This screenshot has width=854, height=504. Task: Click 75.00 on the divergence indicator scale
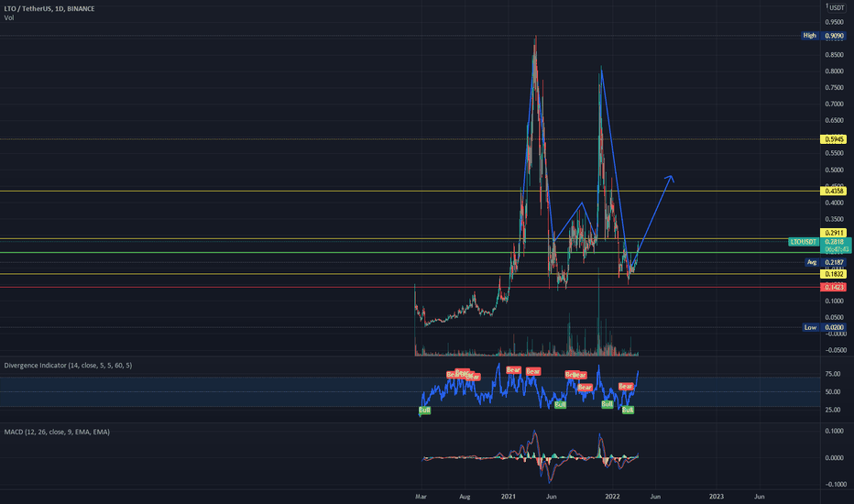(x=833, y=374)
